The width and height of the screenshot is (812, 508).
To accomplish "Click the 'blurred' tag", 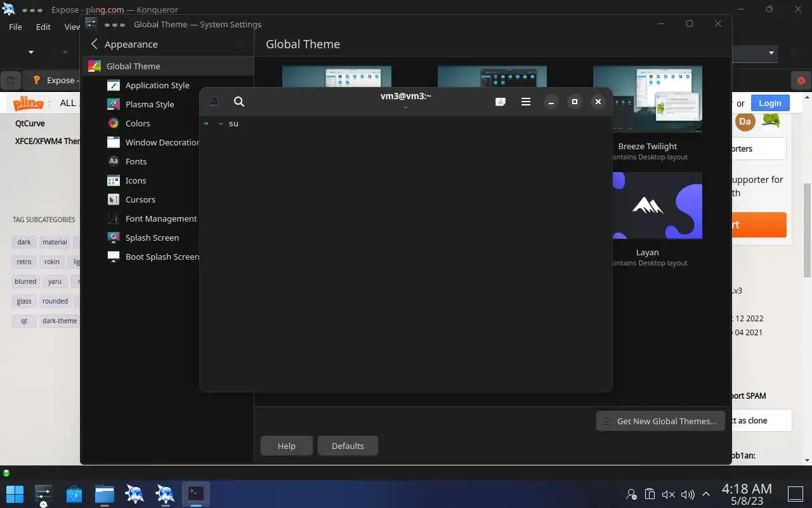I will 25,281.
